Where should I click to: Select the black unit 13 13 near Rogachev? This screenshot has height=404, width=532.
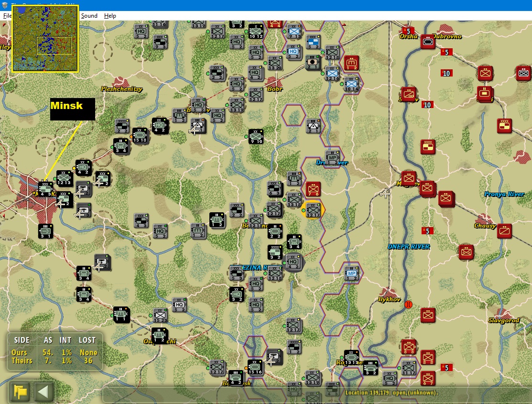(x=351, y=358)
